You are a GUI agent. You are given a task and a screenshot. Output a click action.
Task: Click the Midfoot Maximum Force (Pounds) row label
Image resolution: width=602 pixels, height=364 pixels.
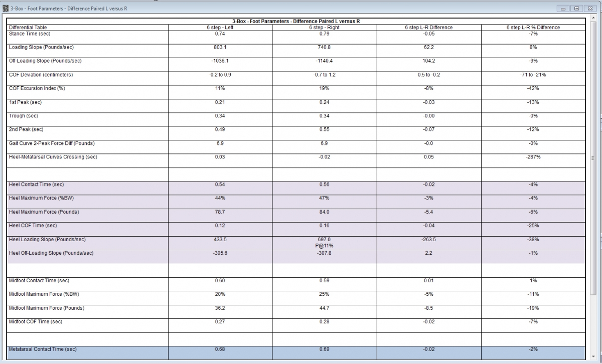coord(46,308)
